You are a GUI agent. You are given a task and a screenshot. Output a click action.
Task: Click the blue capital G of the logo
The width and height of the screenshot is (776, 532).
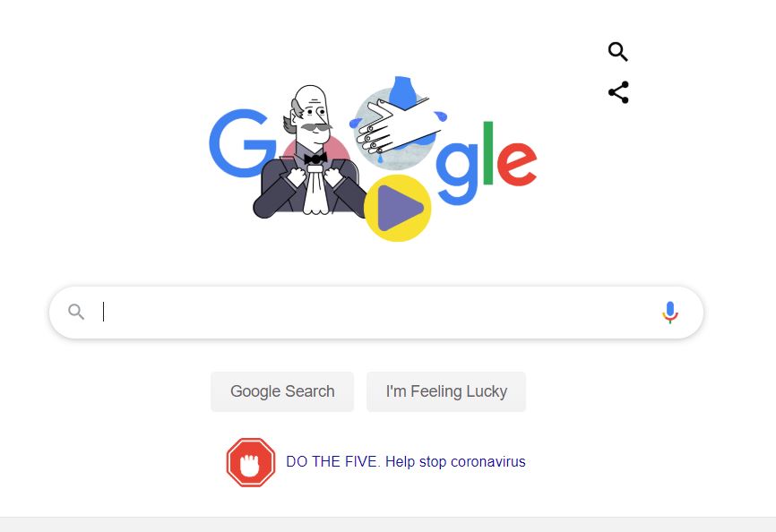pyautogui.click(x=241, y=143)
